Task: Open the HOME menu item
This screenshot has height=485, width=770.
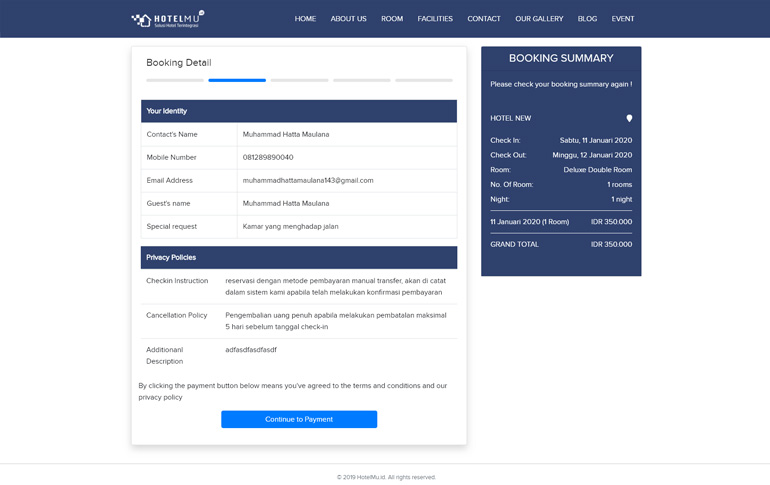Action: (305, 19)
